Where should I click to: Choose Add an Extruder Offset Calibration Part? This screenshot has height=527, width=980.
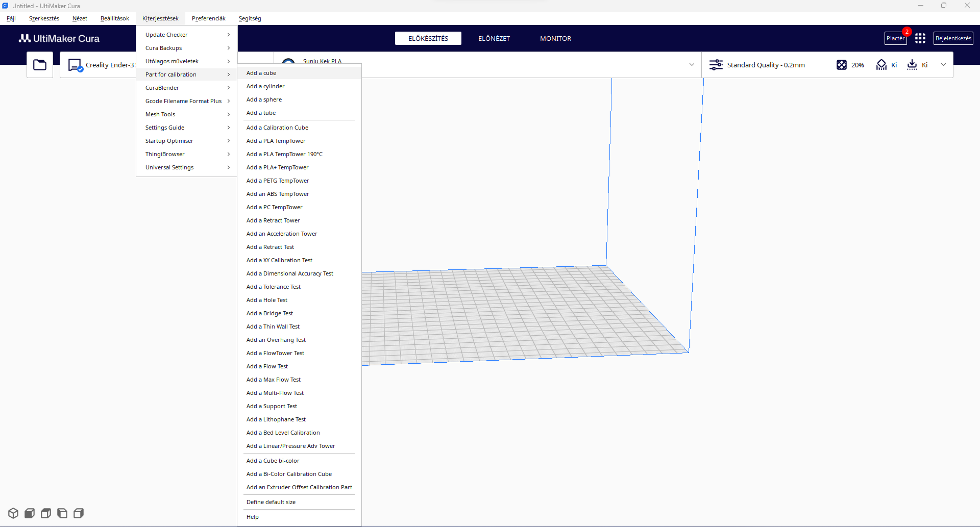tap(300, 487)
